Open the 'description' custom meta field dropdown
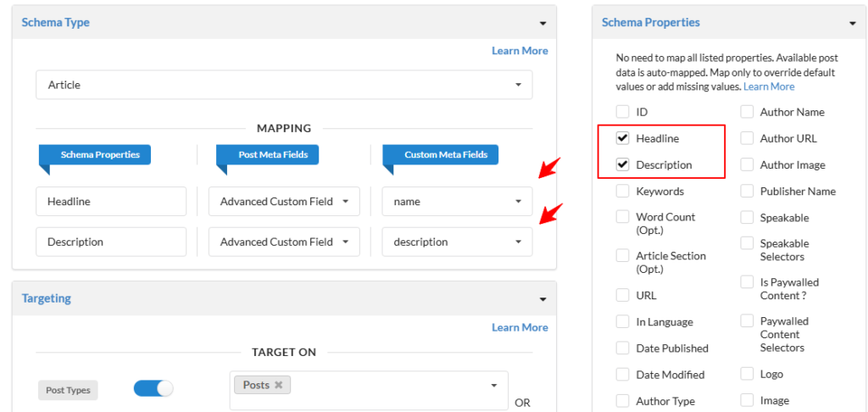 pyautogui.click(x=457, y=242)
